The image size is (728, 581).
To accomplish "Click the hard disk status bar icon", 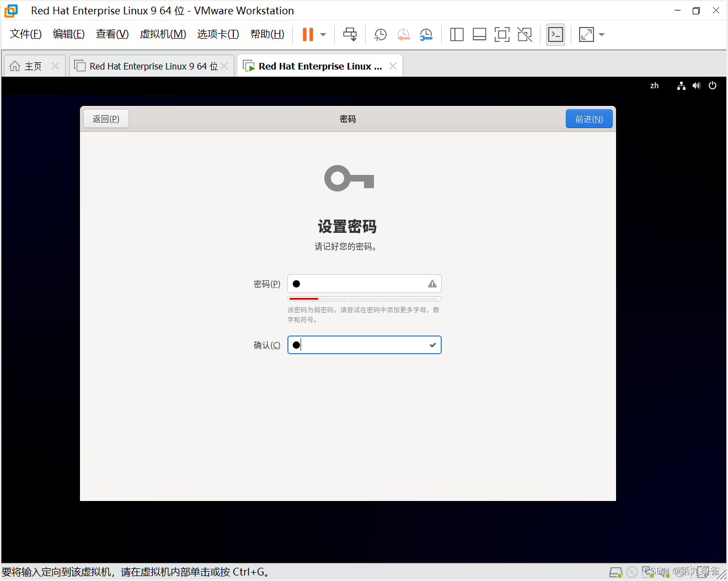I will click(616, 572).
